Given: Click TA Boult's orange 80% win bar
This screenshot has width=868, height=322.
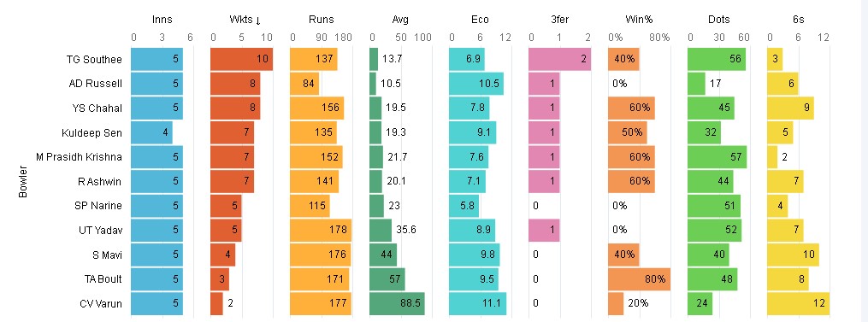Looking at the screenshot, I should point(639,278).
